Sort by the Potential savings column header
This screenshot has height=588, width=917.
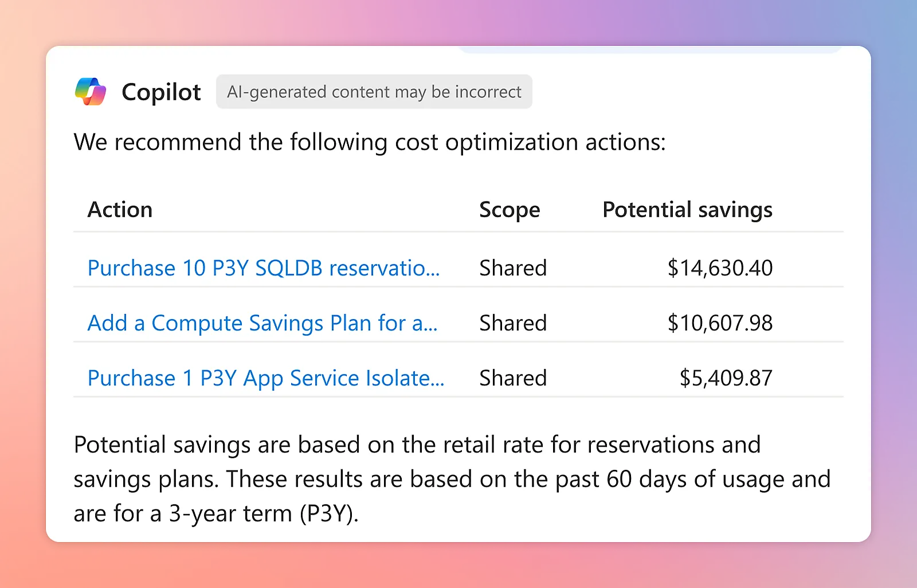pyautogui.click(x=687, y=210)
